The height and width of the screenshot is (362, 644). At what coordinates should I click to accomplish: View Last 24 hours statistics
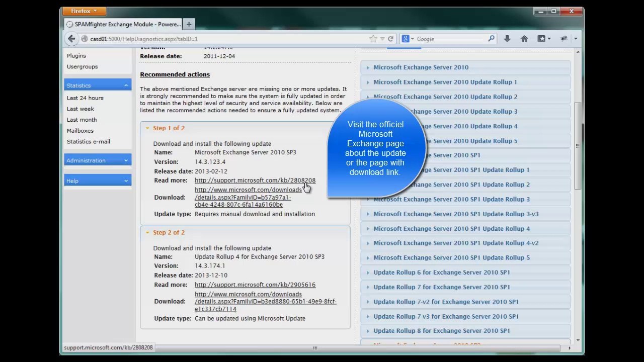(x=85, y=98)
